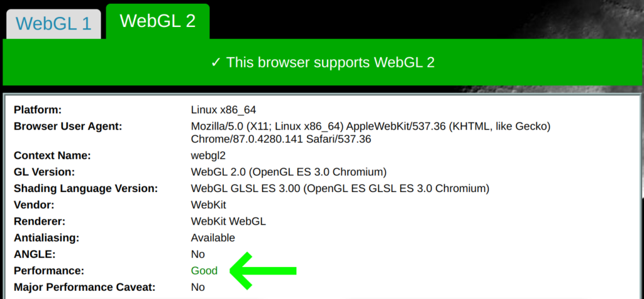
Task: Click the 'Browser User Agent:' label
Action: tap(68, 127)
